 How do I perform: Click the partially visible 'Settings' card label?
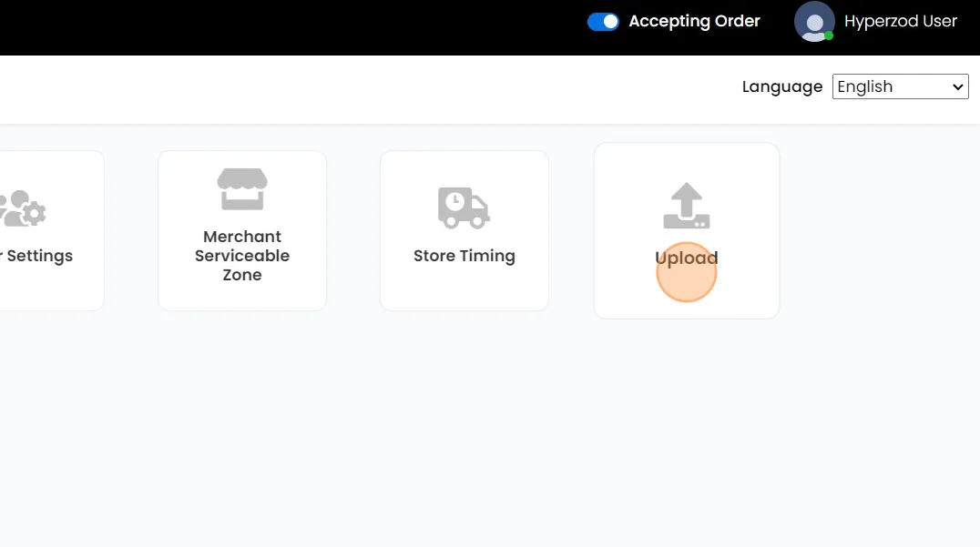pos(38,256)
